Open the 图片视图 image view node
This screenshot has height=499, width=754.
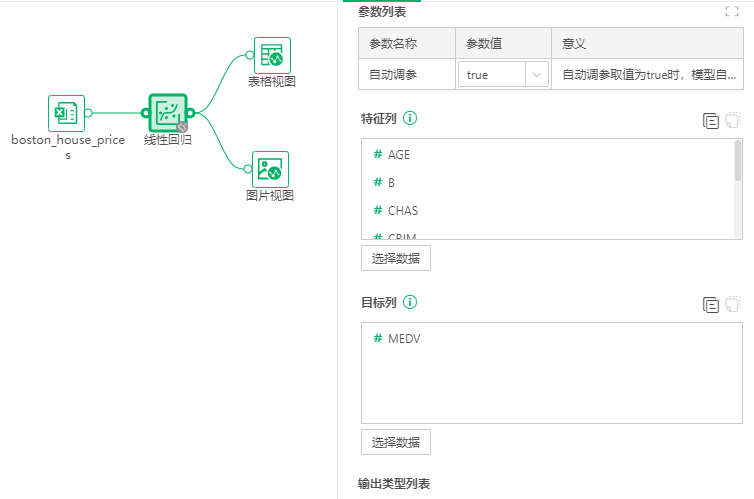270,169
